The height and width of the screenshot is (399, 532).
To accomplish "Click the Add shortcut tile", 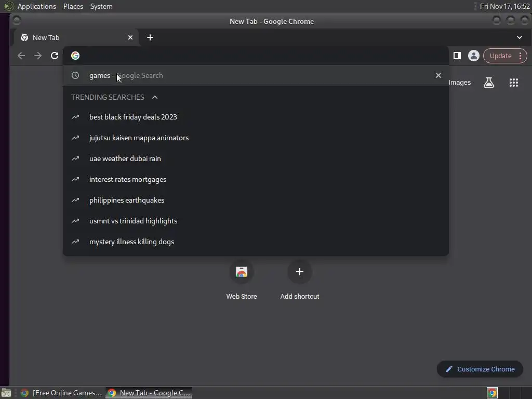I will [300, 280].
